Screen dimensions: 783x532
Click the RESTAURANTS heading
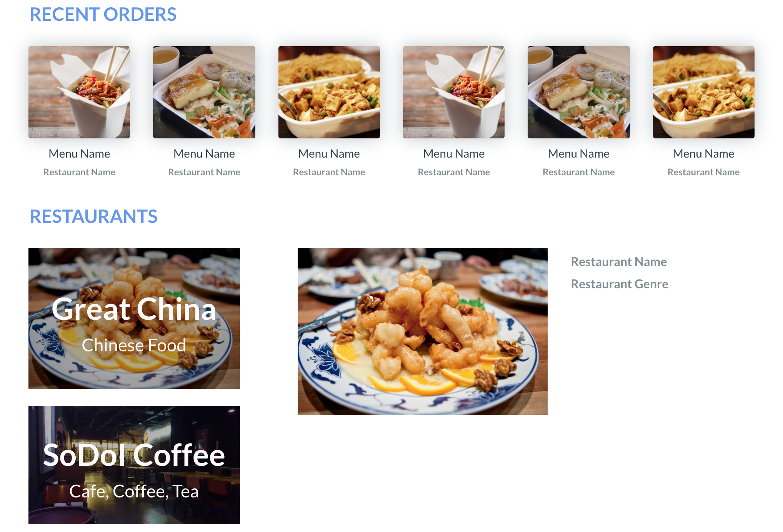pos(94,216)
